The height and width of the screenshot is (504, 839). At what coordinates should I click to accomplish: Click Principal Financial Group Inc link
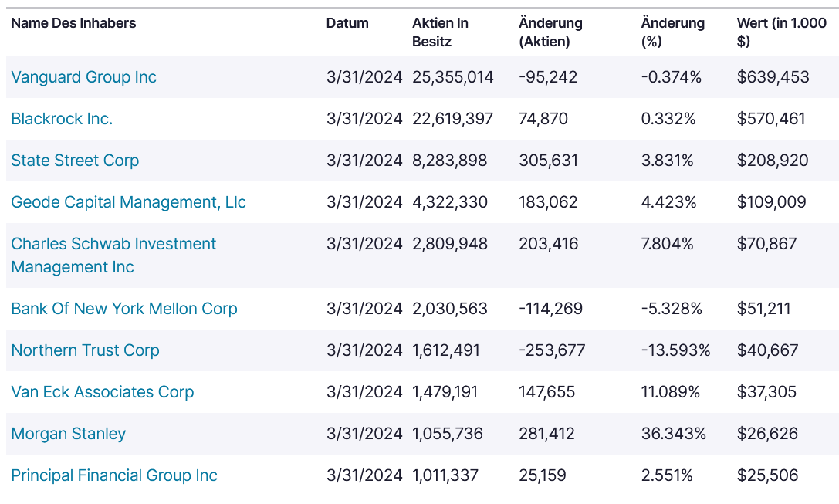tap(113, 475)
